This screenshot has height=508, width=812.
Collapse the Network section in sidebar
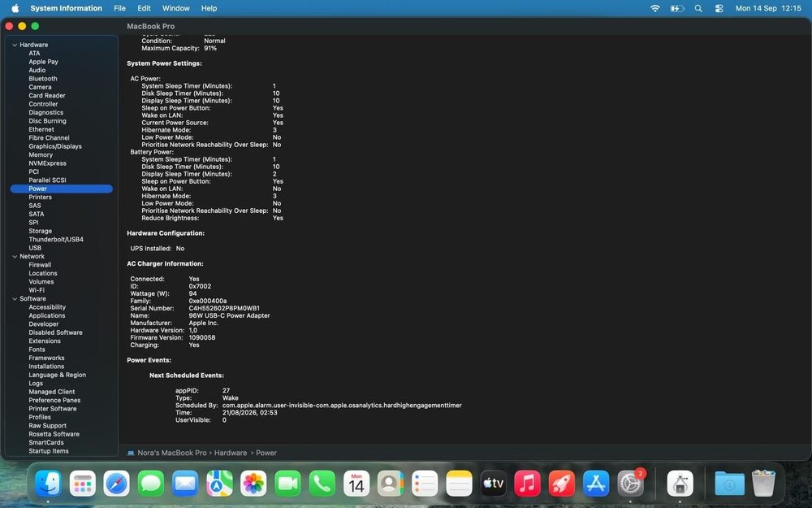click(15, 257)
